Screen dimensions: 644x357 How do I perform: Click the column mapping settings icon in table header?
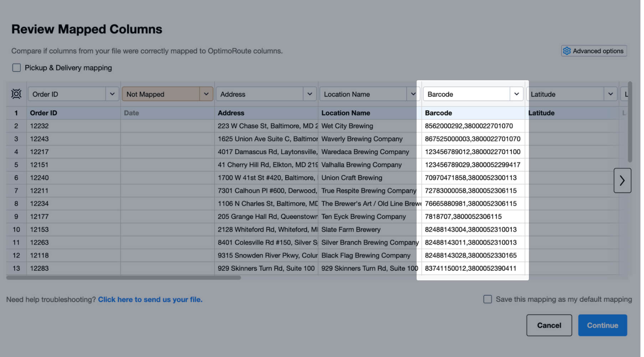pos(16,94)
